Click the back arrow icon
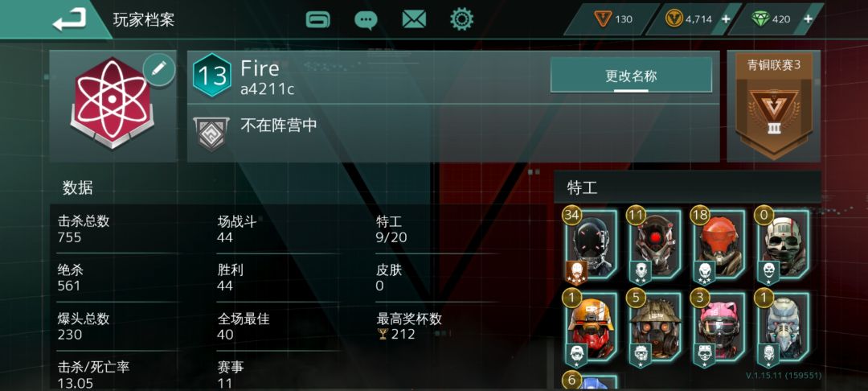This screenshot has width=868, height=391. [x=70, y=20]
